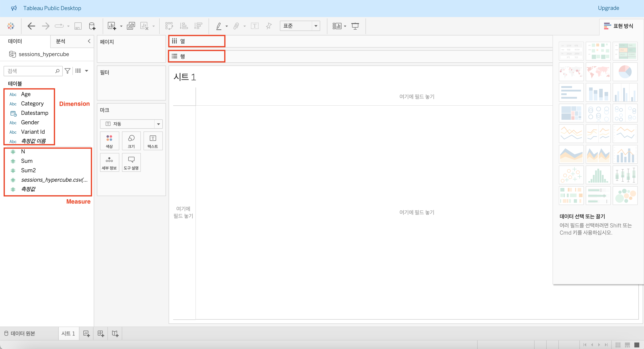
Task: Select the Variant Id field
Action: point(33,132)
